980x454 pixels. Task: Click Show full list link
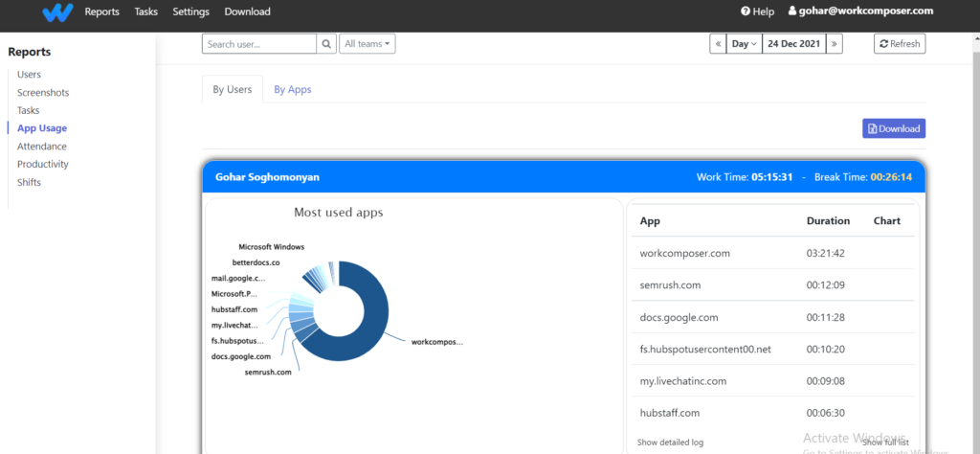[x=885, y=443]
